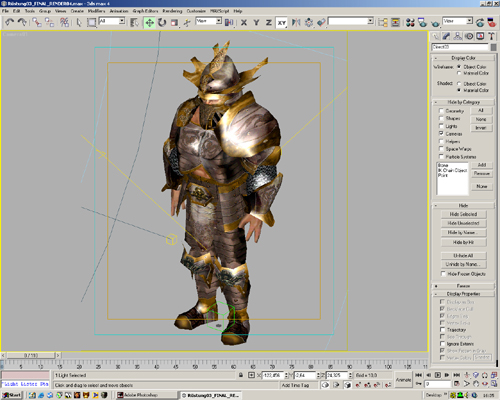Open the File menu

(x=5, y=11)
